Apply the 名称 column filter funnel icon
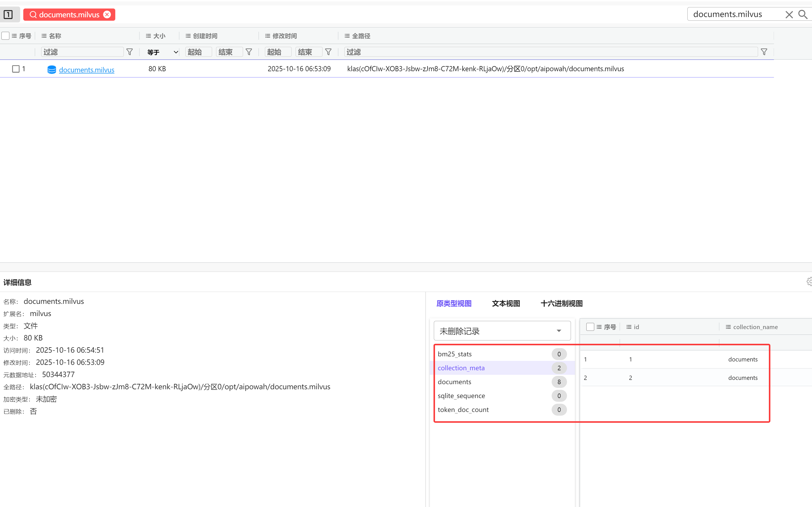812x507 pixels. click(129, 52)
